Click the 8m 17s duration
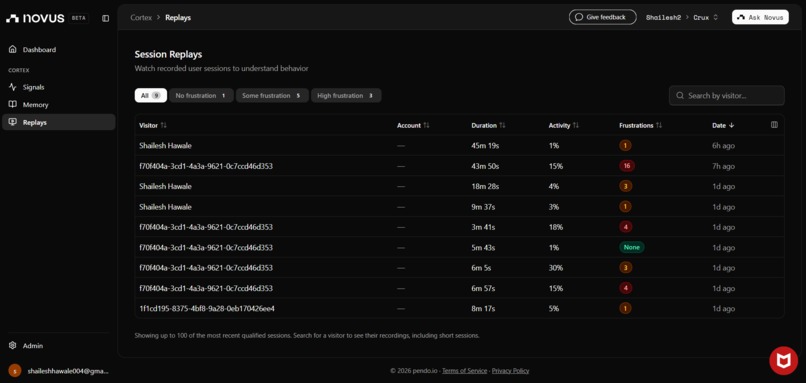The width and height of the screenshot is (806, 383). (x=483, y=308)
